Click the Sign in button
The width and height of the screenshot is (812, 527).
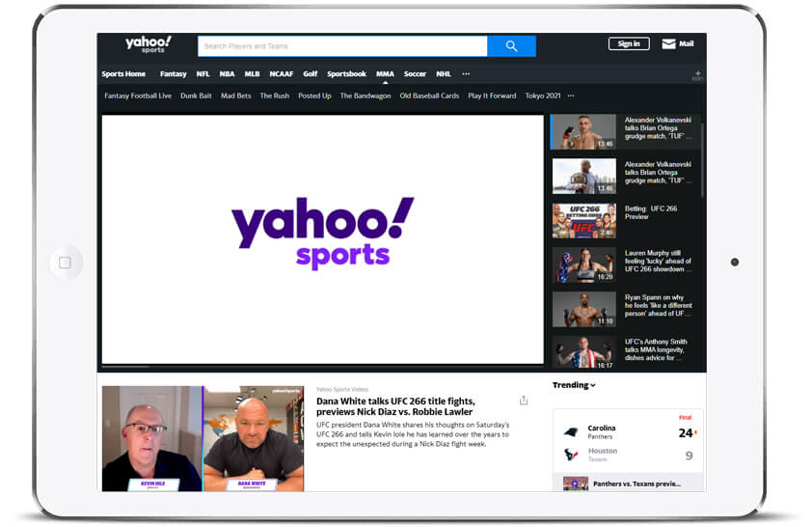point(629,44)
